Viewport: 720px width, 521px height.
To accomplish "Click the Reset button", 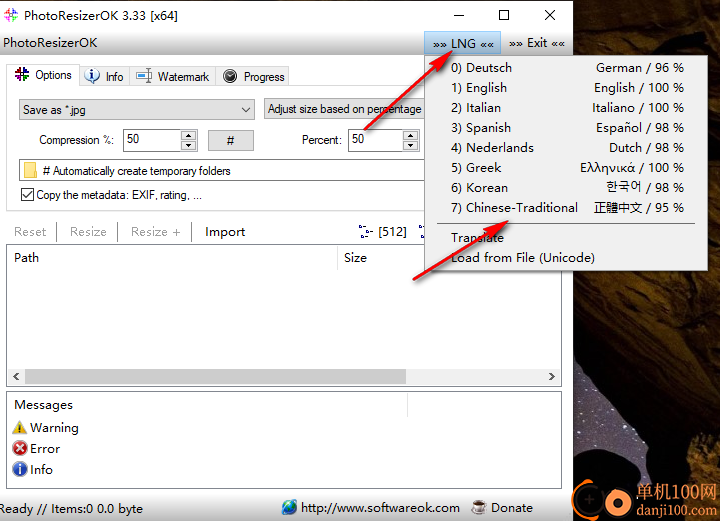I will point(30,231).
